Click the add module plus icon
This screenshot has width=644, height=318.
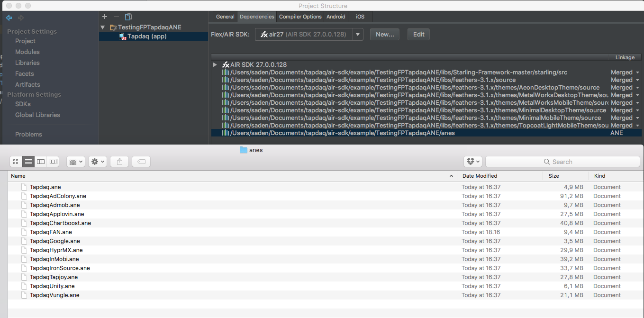(x=105, y=16)
